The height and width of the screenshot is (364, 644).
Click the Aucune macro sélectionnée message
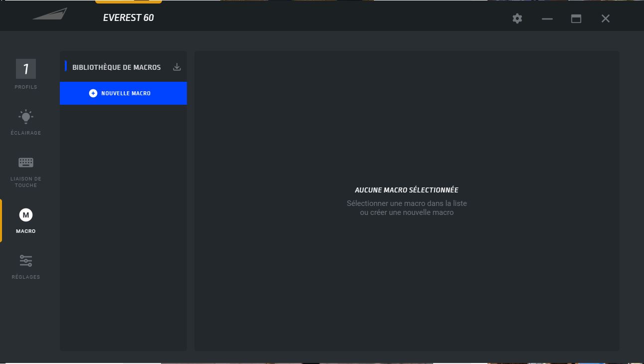(406, 190)
